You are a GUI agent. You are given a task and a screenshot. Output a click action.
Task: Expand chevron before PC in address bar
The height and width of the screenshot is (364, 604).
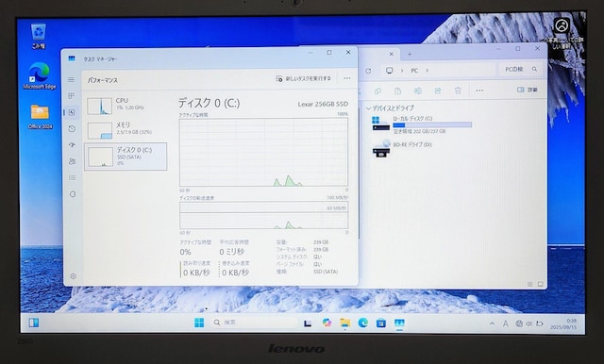point(402,71)
